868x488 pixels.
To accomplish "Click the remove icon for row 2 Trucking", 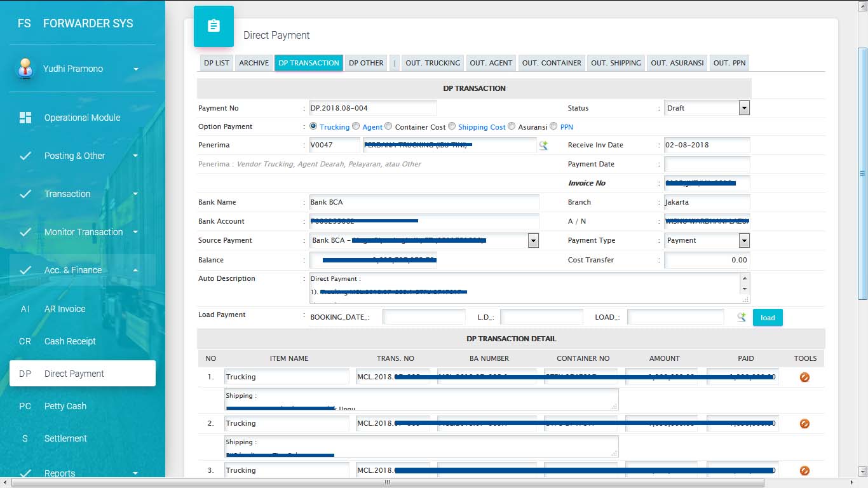I will [804, 424].
